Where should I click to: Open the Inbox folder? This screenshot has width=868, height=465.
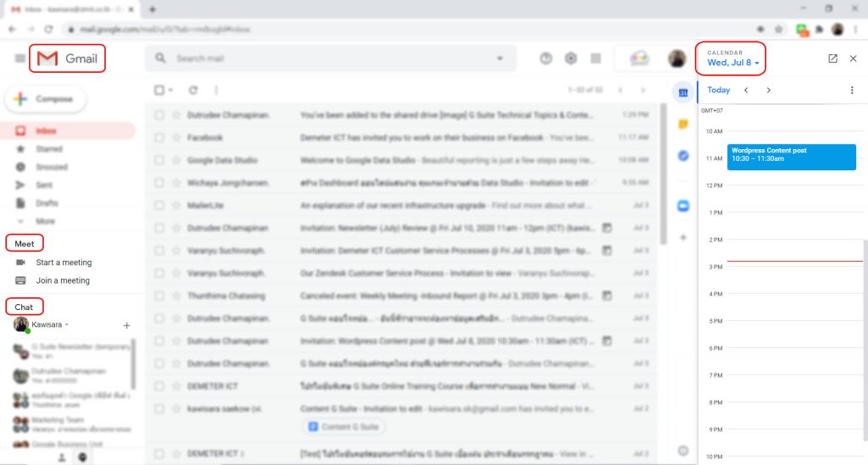47,130
